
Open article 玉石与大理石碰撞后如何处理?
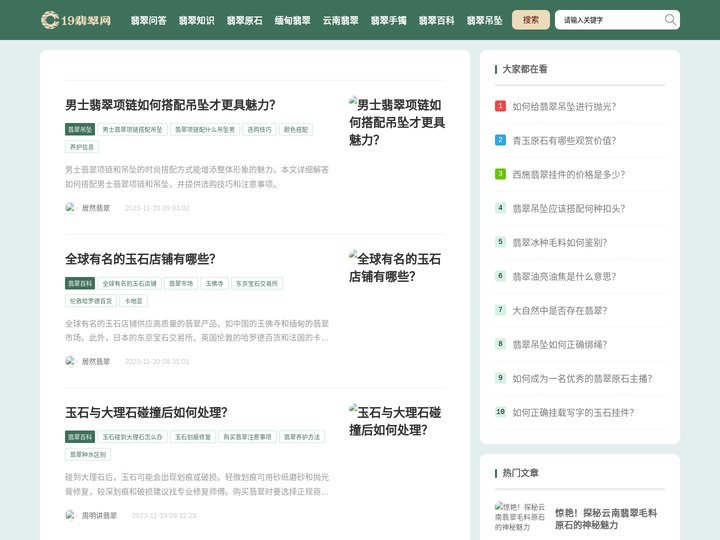tap(146, 412)
